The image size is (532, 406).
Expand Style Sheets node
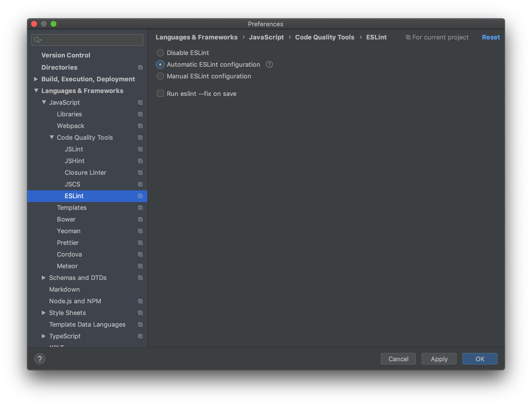tap(44, 313)
